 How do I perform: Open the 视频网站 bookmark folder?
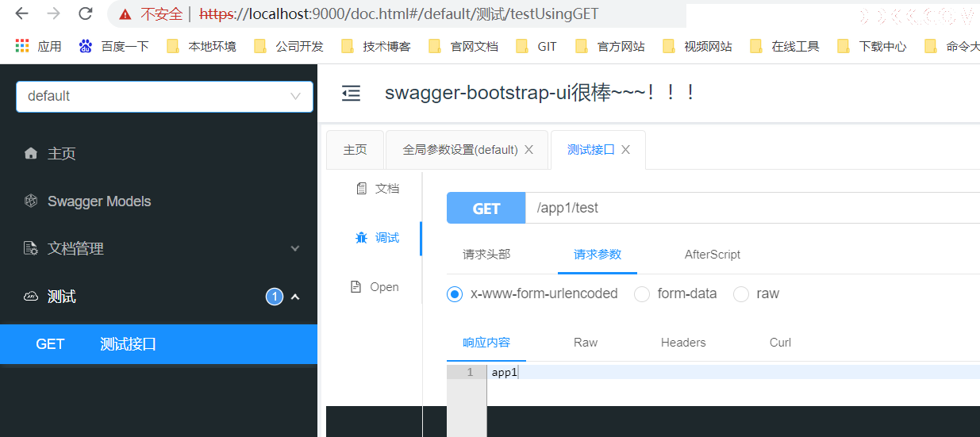(x=698, y=46)
